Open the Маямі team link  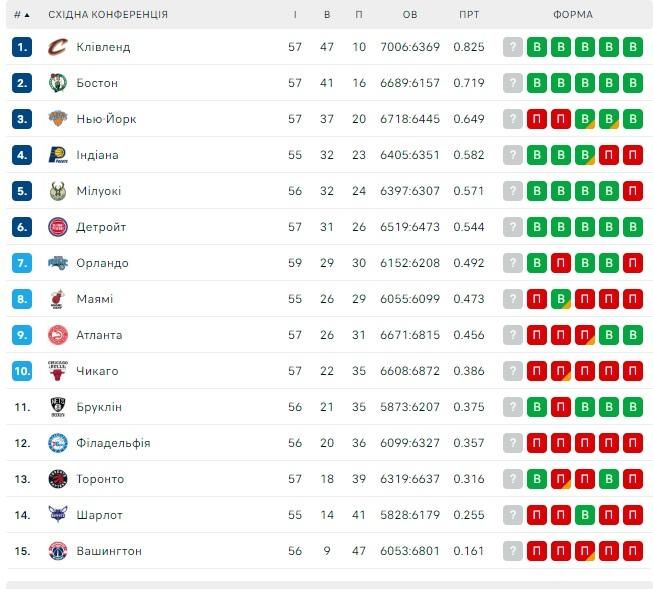click(x=94, y=299)
